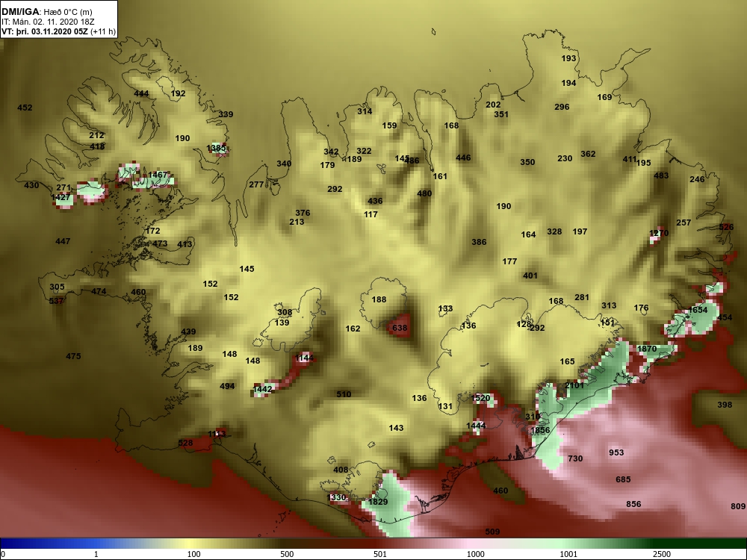Select the 376 height value
Viewport: 747px width, 560px height.
pyautogui.click(x=303, y=213)
